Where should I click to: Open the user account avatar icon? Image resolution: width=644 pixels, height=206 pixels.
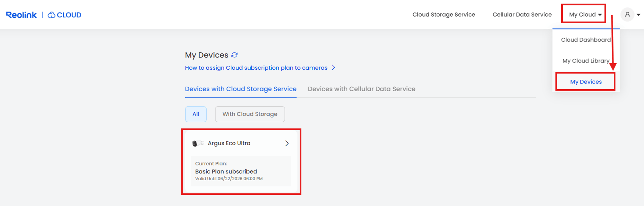click(627, 15)
